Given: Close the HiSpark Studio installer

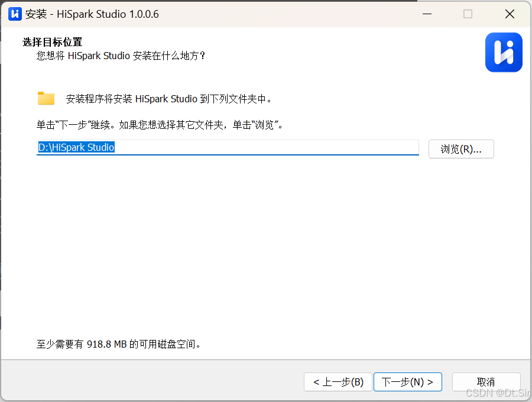Looking at the screenshot, I should tap(510, 14).
